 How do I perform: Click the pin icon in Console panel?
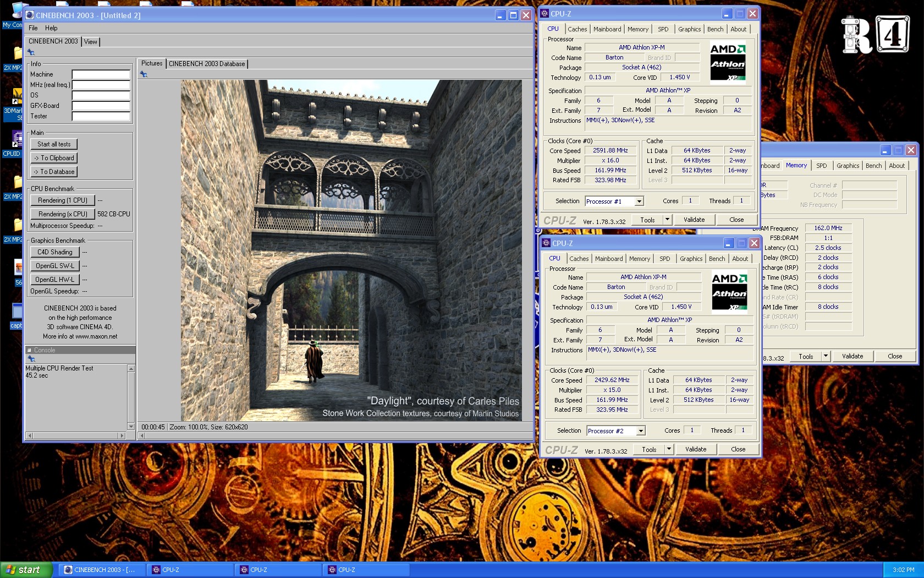pyautogui.click(x=31, y=359)
